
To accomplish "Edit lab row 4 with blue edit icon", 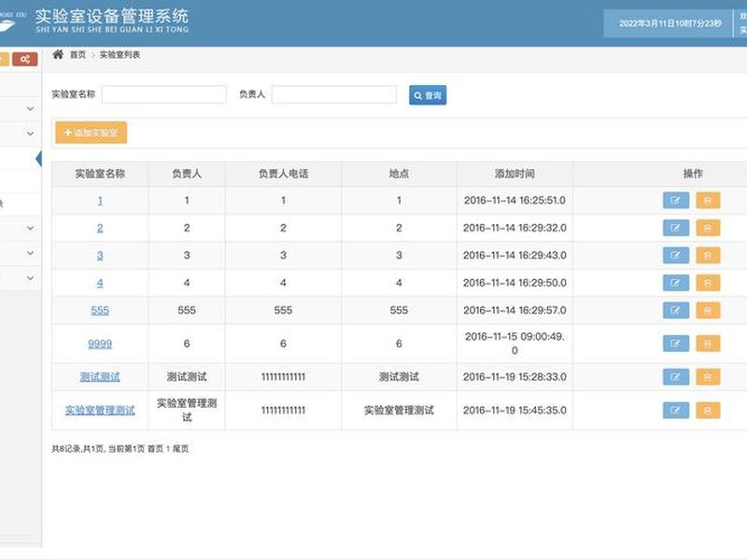I will [675, 283].
